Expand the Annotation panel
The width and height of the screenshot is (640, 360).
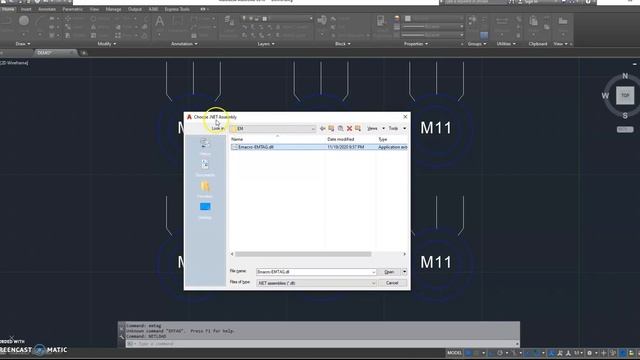pos(184,44)
